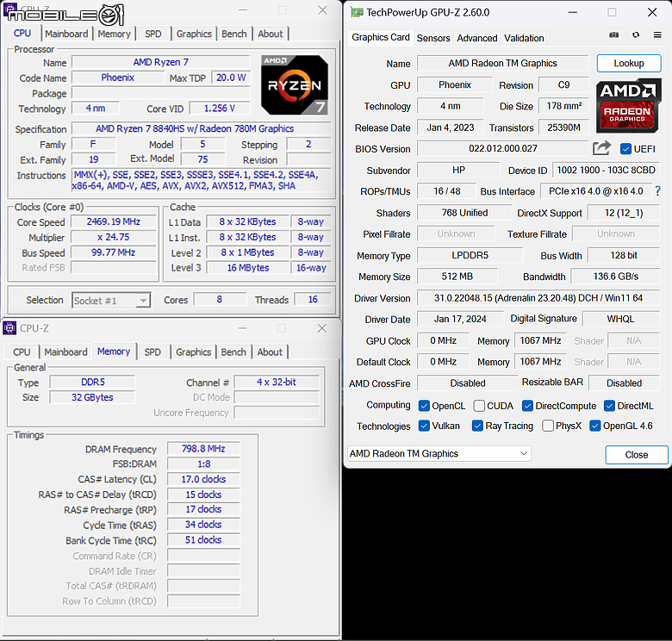Click the Driver Version field
The height and width of the screenshot is (641, 672).
tap(538, 298)
